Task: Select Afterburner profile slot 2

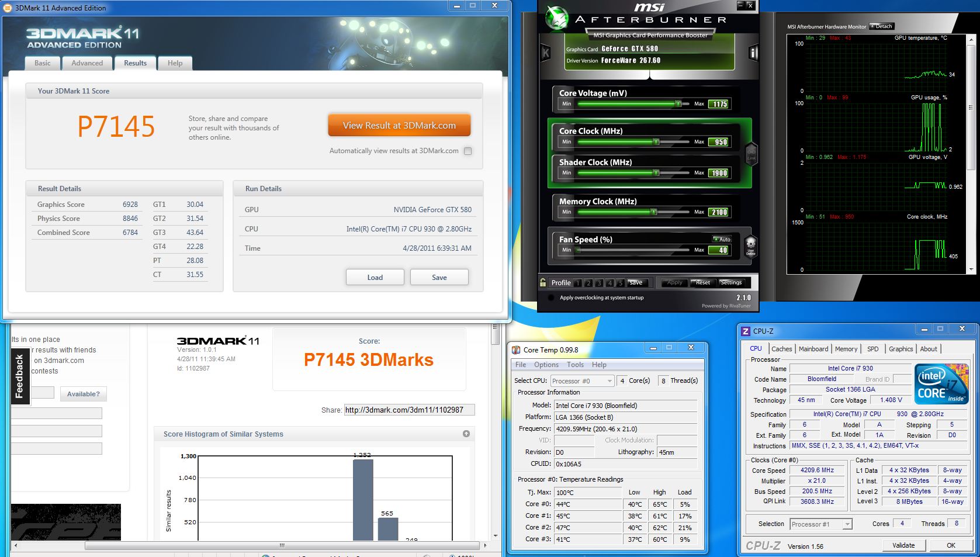Action: coord(588,283)
